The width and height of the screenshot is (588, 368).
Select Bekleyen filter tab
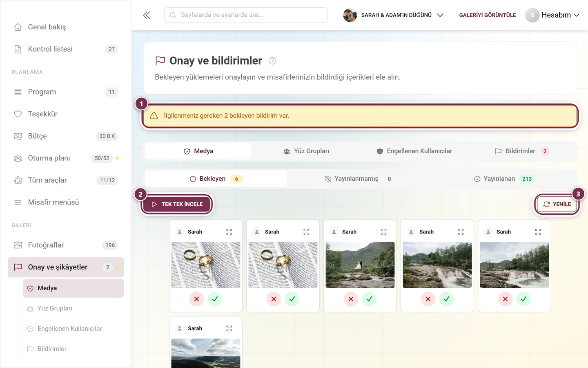click(216, 179)
